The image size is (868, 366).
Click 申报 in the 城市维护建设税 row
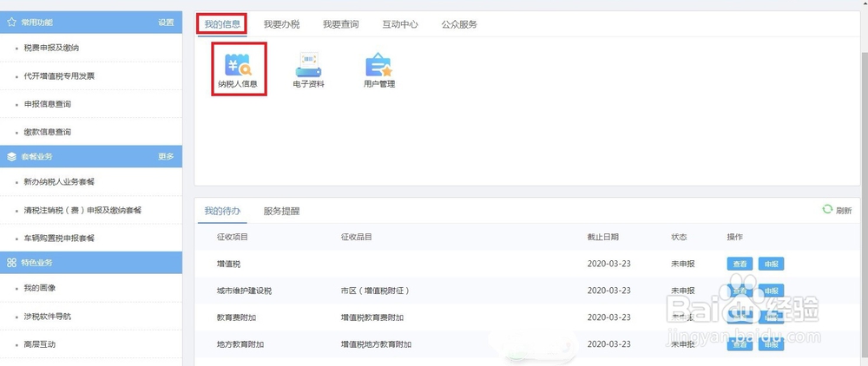tap(771, 291)
